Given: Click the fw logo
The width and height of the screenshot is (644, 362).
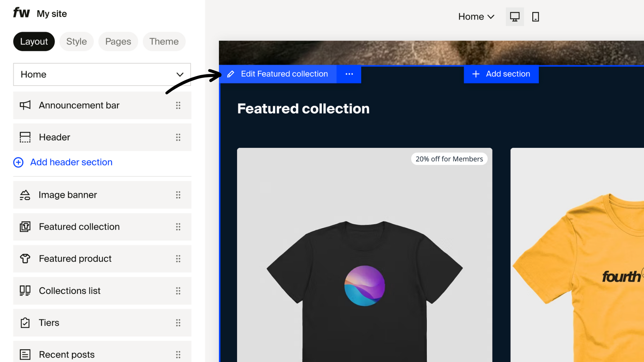Looking at the screenshot, I should pos(21,13).
